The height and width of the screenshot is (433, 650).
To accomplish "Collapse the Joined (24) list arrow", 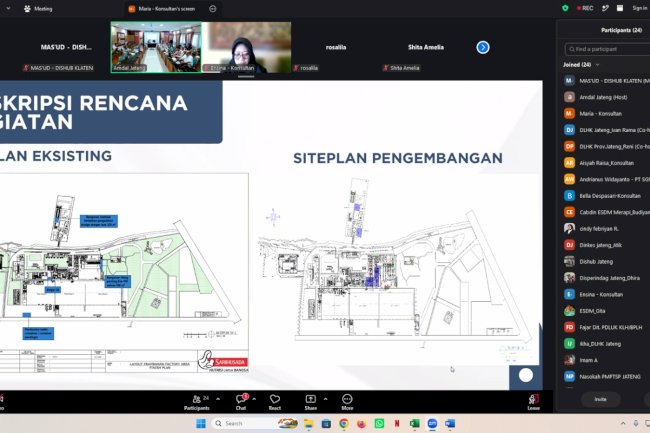I will point(597,65).
